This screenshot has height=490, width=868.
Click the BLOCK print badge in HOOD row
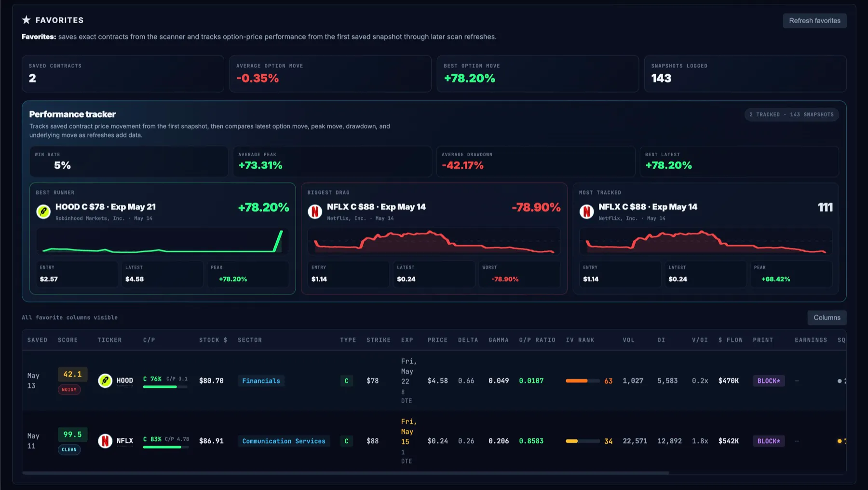(769, 381)
